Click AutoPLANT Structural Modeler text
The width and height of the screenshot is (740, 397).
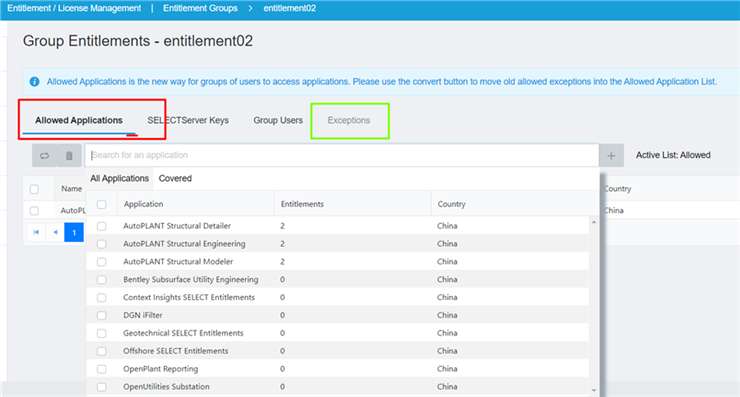pyautogui.click(x=178, y=262)
